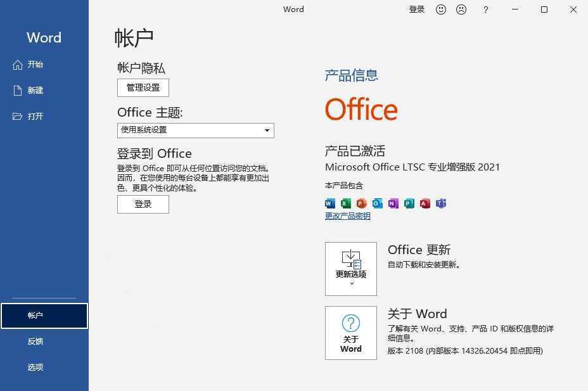
Task: Click the Access product icon
Action: [x=425, y=203]
